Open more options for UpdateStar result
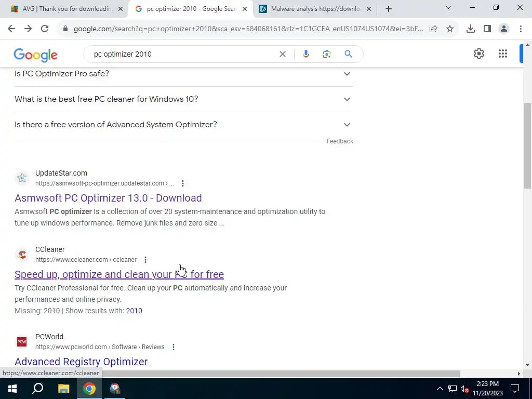Screen dimensions: 532x399 coord(183,183)
